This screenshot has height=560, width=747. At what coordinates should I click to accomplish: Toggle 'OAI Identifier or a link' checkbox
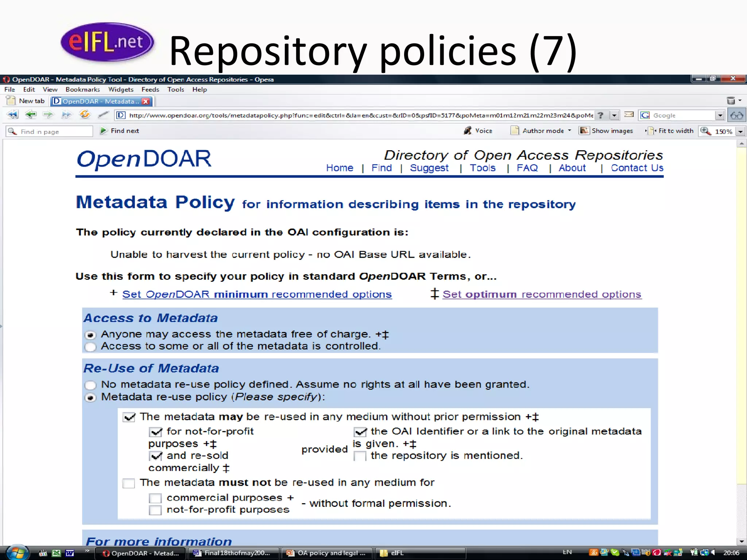pyautogui.click(x=360, y=432)
